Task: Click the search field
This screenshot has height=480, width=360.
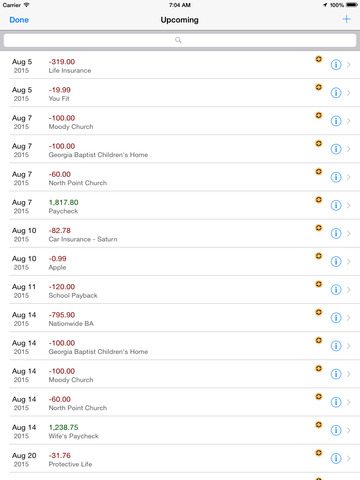Action: click(180, 40)
